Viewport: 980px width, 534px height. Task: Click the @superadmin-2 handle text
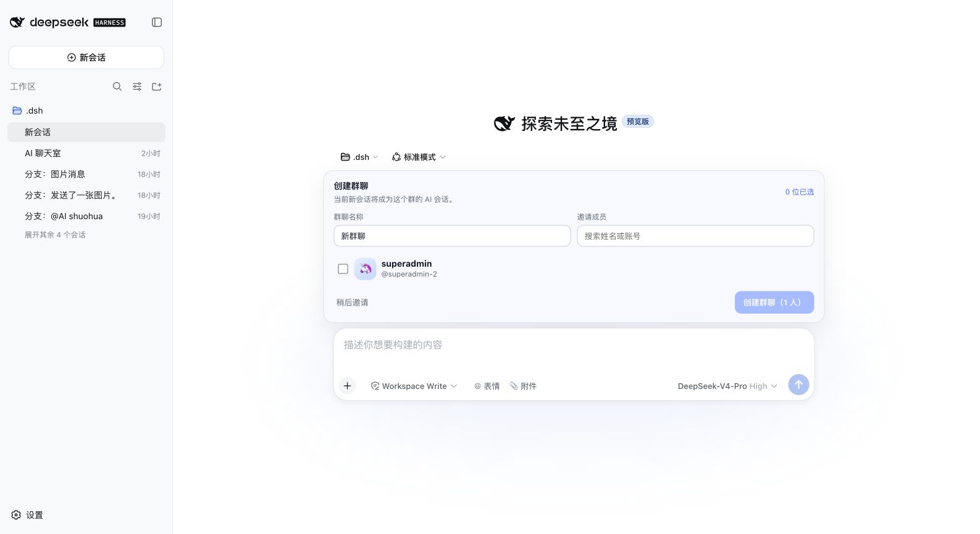409,274
